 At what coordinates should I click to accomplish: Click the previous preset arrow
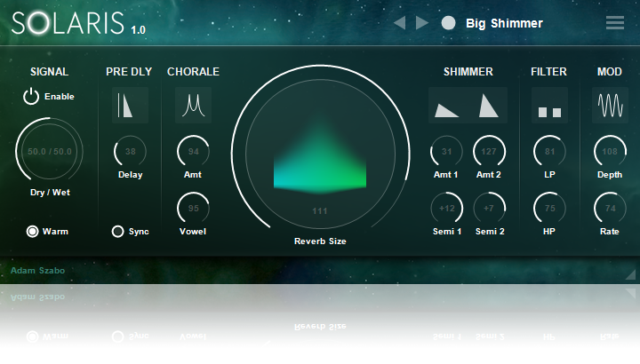[x=400, y=23]
